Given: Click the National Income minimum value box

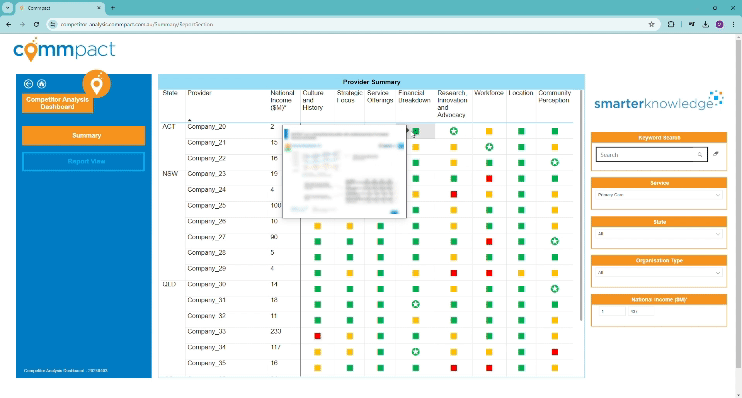Looking at the screenshot, I should click(612, 311).
